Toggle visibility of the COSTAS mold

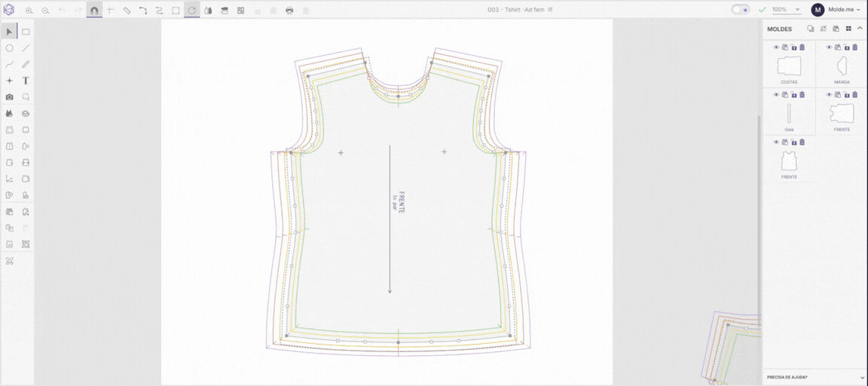(776, 47)
